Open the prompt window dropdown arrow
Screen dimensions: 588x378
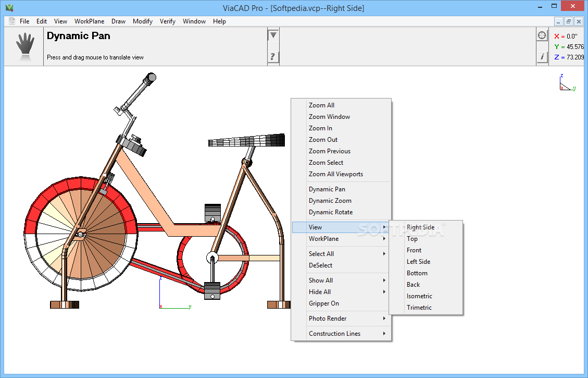pos(273,35)
